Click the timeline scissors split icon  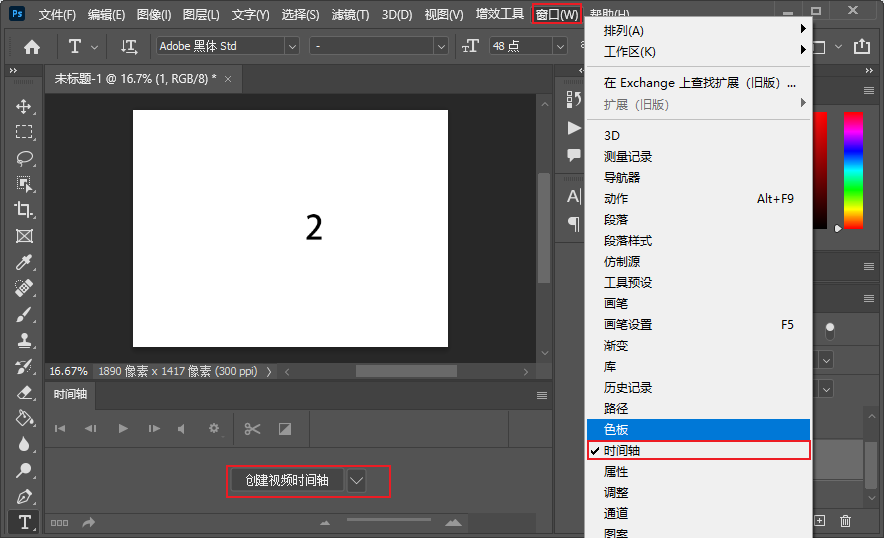point(252,429)
